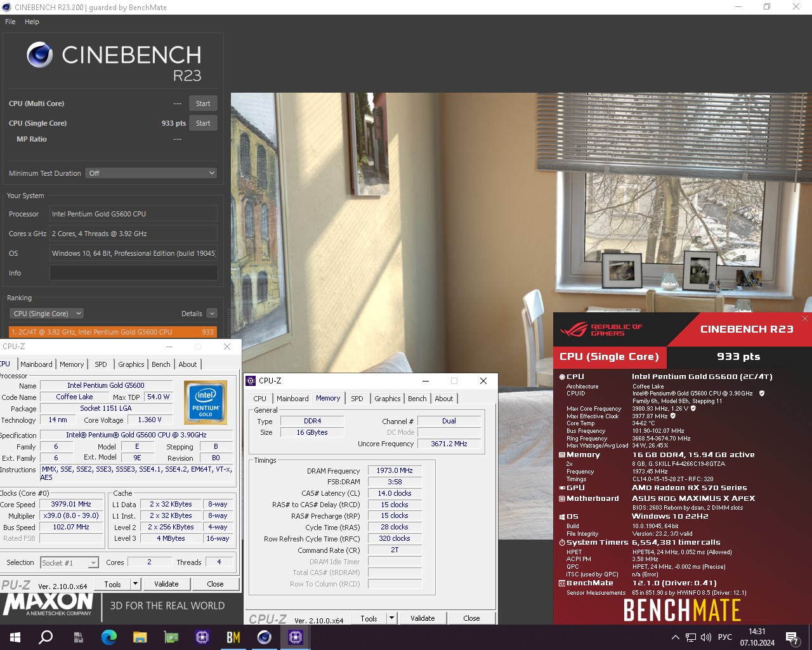Image resolution: width=812 pixels, height=650 pixels.
Task: Click the Cinebench sphere logo
Action: pos(40,55)
